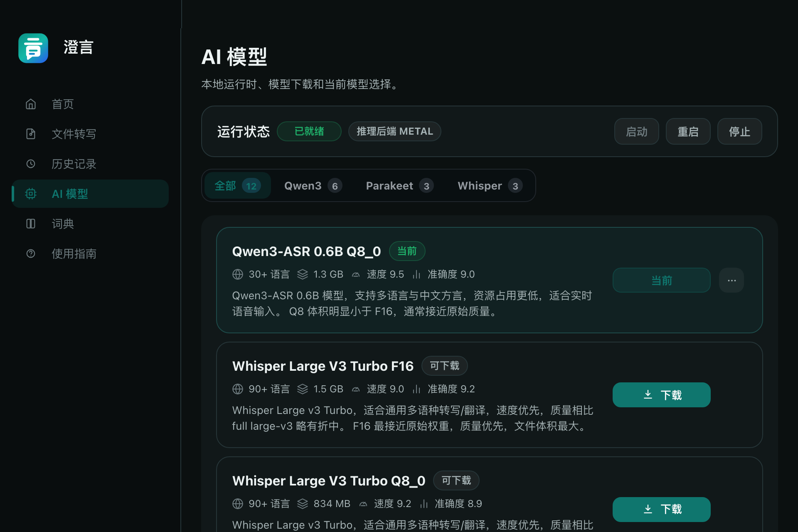Click the 启动 runtime button
798x532 pixels.
pyautogui.click(x=637, y=132)
